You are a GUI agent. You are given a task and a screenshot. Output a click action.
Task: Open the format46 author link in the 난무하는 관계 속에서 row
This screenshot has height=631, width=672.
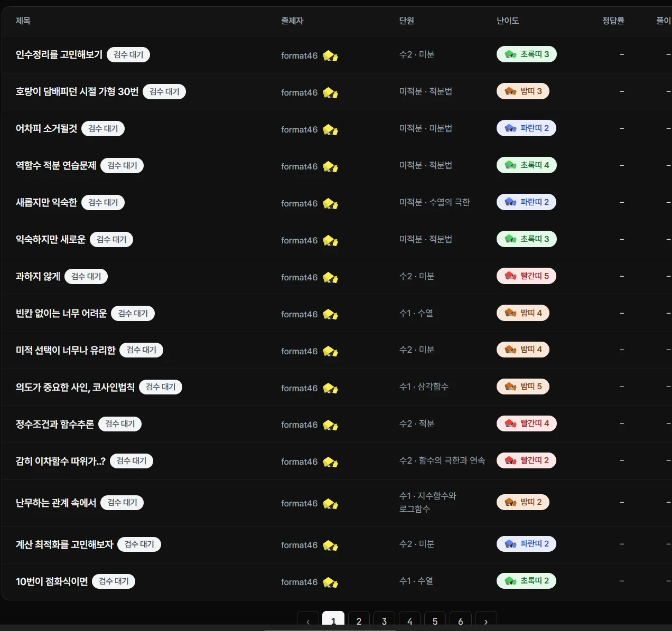click(x=300, y=503)
